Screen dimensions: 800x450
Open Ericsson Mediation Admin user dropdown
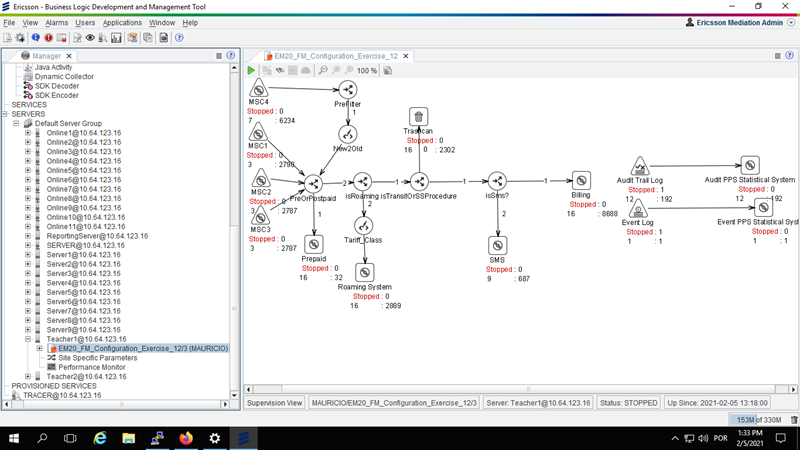tap(791, 22)
